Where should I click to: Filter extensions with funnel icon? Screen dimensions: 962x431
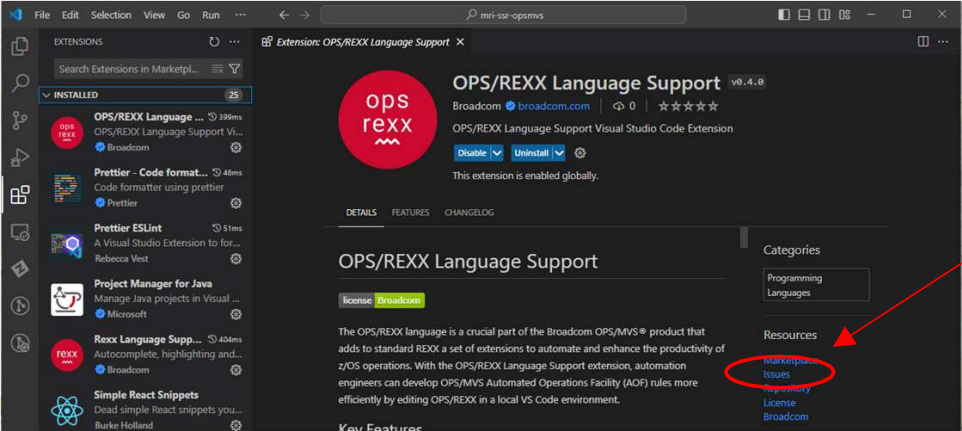[x=234, y=69]
